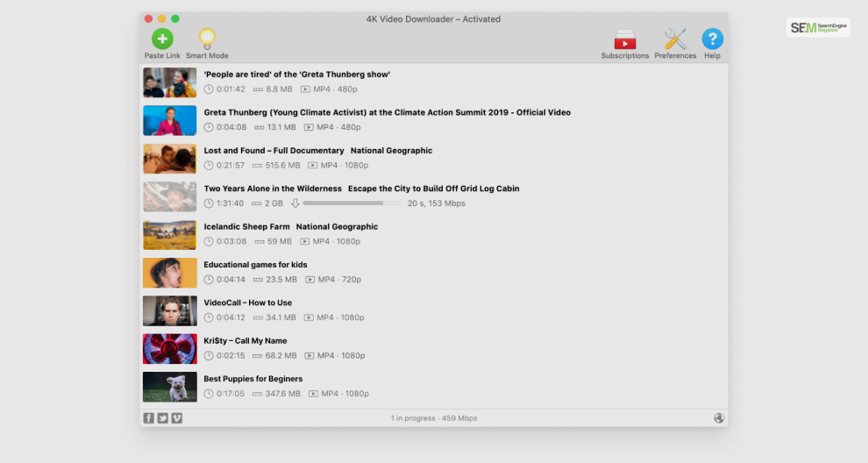Click the globe icon in status bar

coord(719,418)
